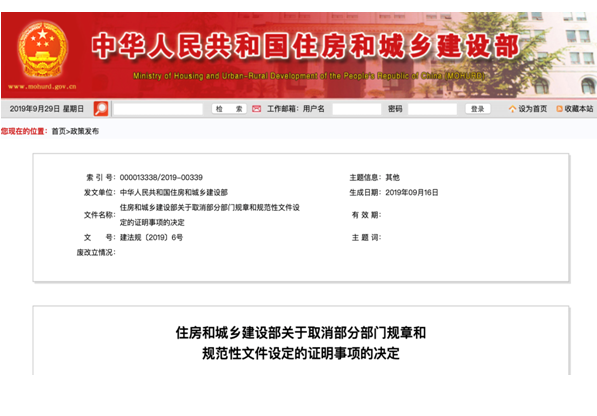Click generation date 2019年09月16日
Screen dimensions: 597x416
[x=412, y=193]
